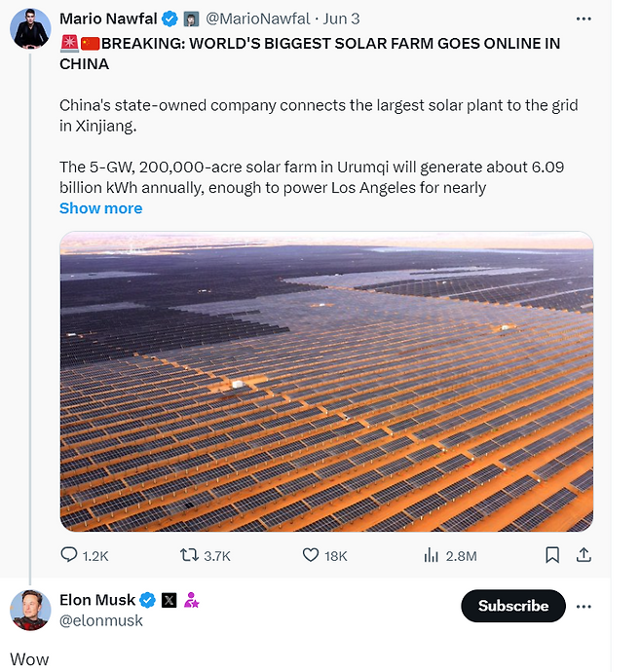The height and width of the screenshot is (672, 641).
Task: Open the @MarioNawfal handle link
Action: click(x=258, y=19)
